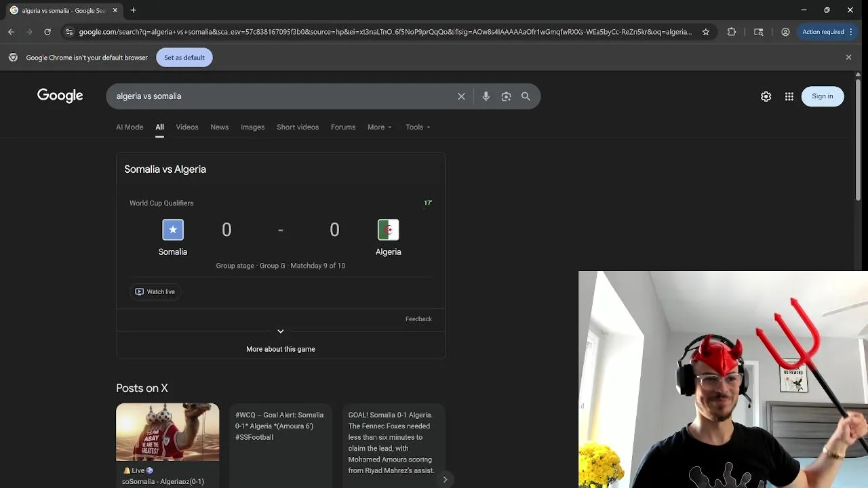The image size is (868, 488).
Task: Bookmark this page with the star icon
Action: [706, 32]
